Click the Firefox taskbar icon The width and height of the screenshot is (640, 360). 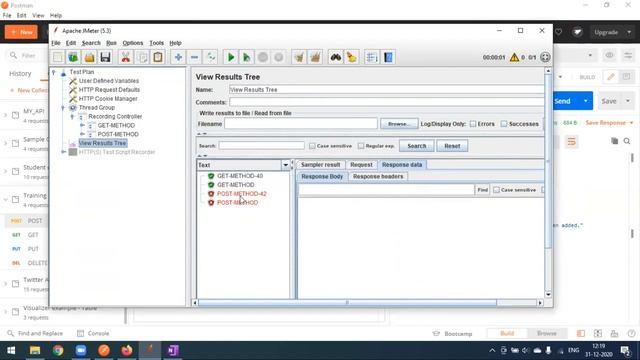(x=127, y=350)
